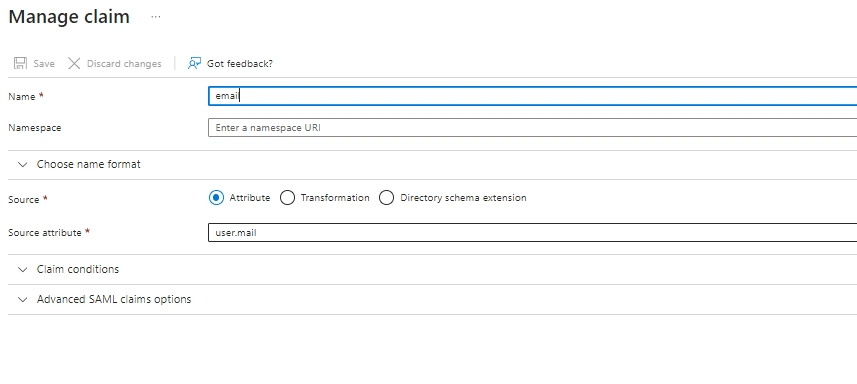Click the Save floppy disk icon
This screenshot has height=384, width=857.
[x=20, y=63]
